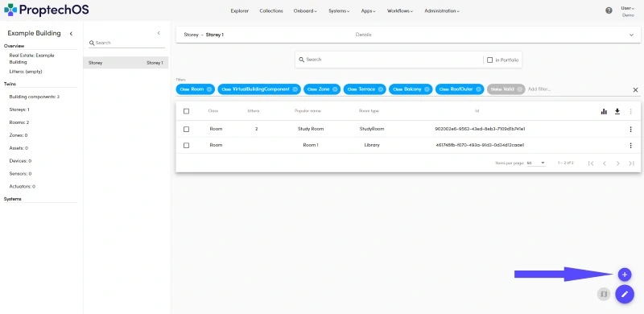The height and width of the screenshot is (314, 644).
Task: Open Zones: 0 in sidebar
Action: [18, 135]
